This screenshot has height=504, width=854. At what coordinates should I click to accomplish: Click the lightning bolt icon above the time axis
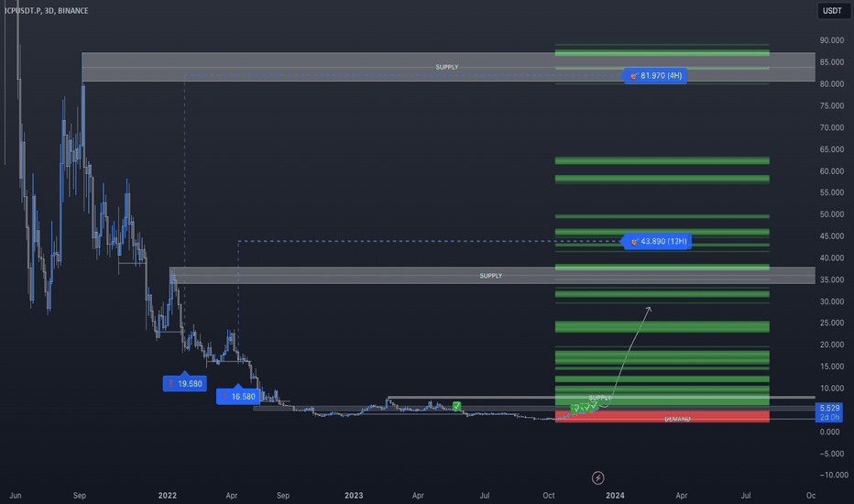[x=598, y=477]
